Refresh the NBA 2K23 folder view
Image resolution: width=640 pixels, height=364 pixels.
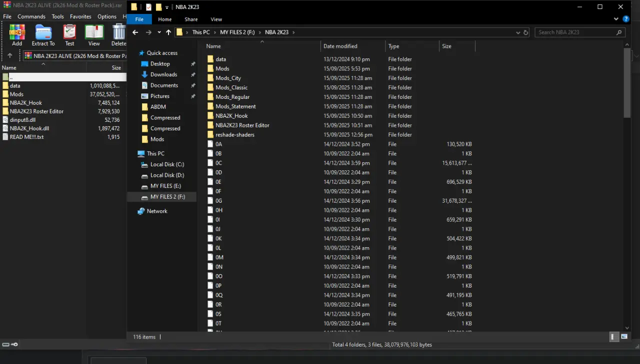pos(525,32)
